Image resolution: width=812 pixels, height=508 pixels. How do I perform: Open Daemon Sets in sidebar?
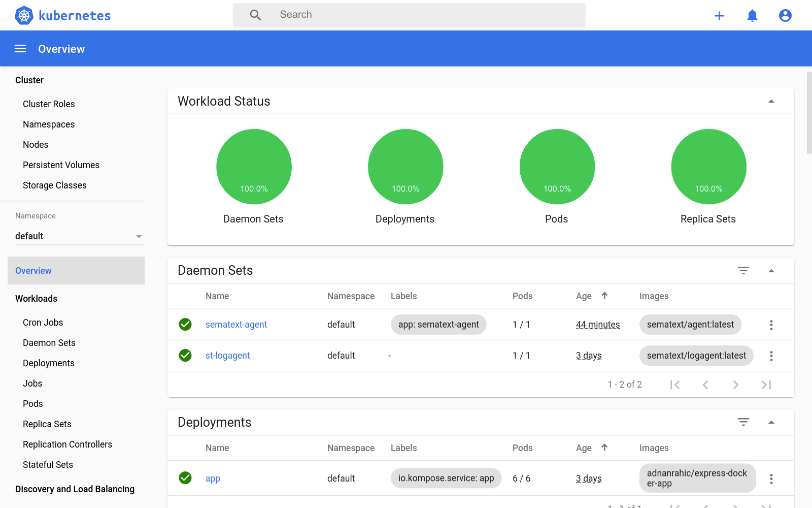click(49, 343)
